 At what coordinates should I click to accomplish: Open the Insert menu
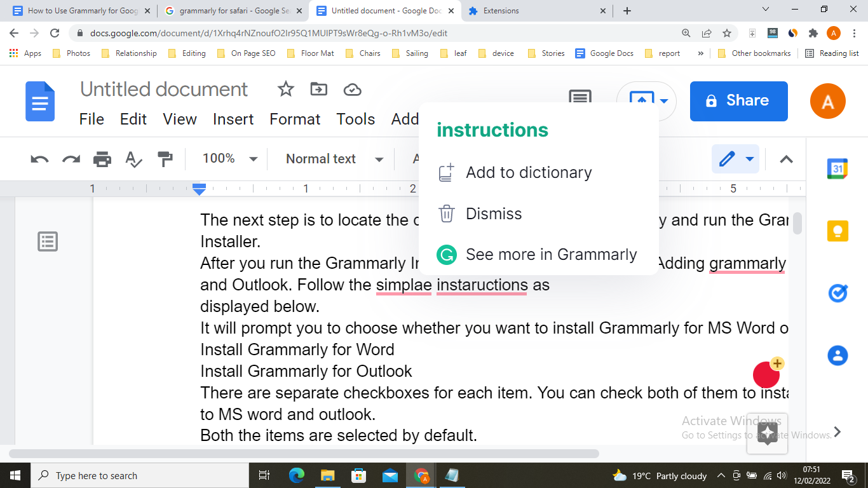pos(233,119)
